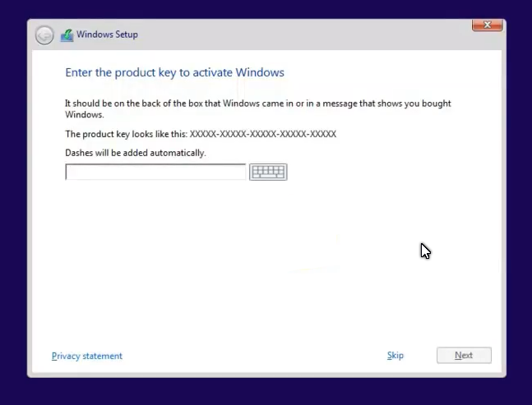This screenshot has height=405, width=532.
Task: Click the heading 'Enter the product key to activate Windows'
Action: click(175, 72)
